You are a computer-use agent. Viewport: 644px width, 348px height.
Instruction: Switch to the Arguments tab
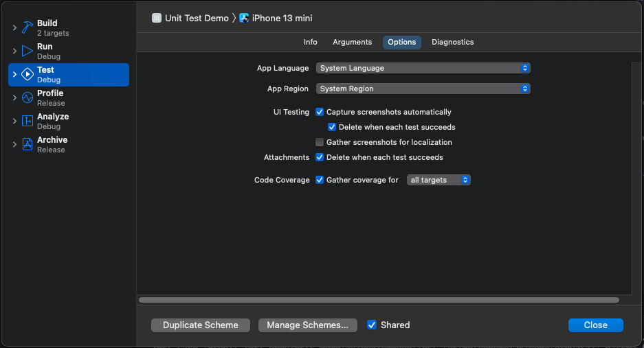pyautogui.click(x=353, y=43)
